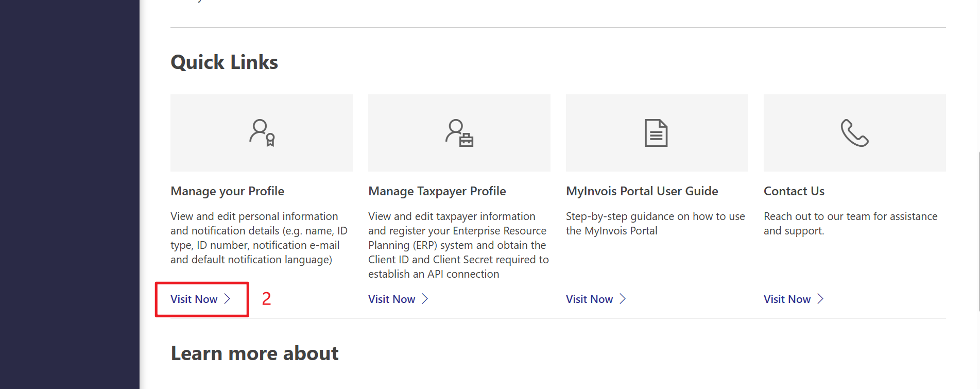Image resolution: width=980 pixels, height=389 pixels.
Task: Open Visit Now under Manage Taxpayer Profile
Action: tap(392, 299)
